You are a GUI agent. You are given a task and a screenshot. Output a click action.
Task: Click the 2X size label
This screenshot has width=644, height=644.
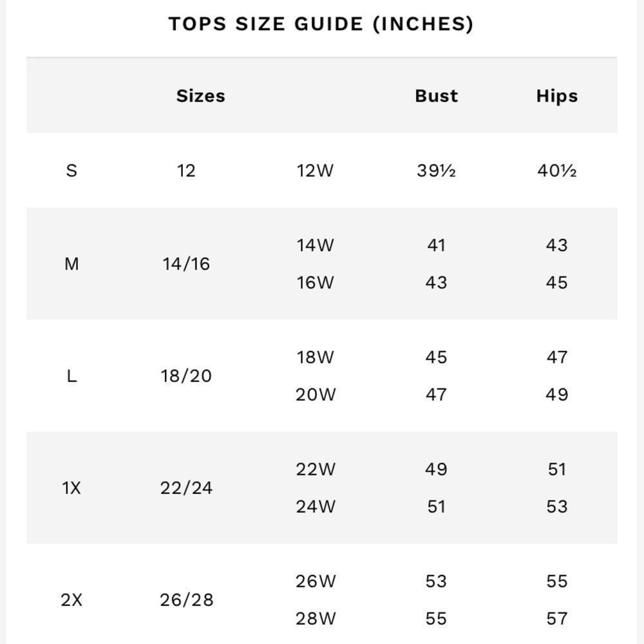71,600
